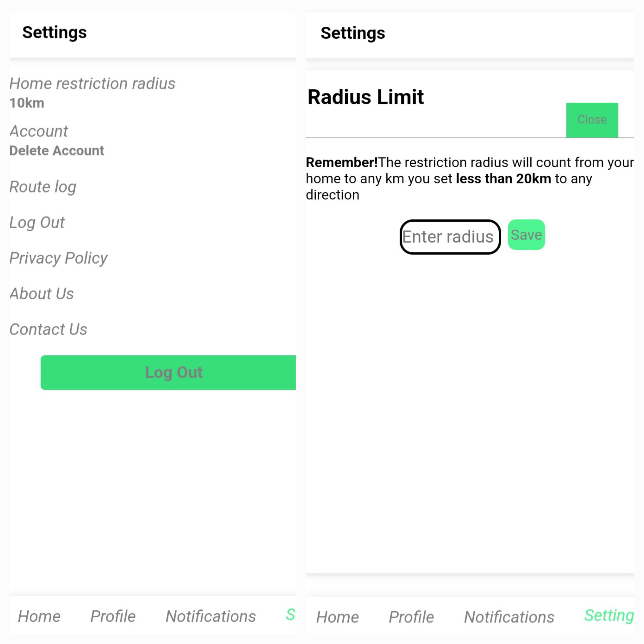Select the green Setting tab
The height and width of the screenshot is (644, 644).
point(609,615)
